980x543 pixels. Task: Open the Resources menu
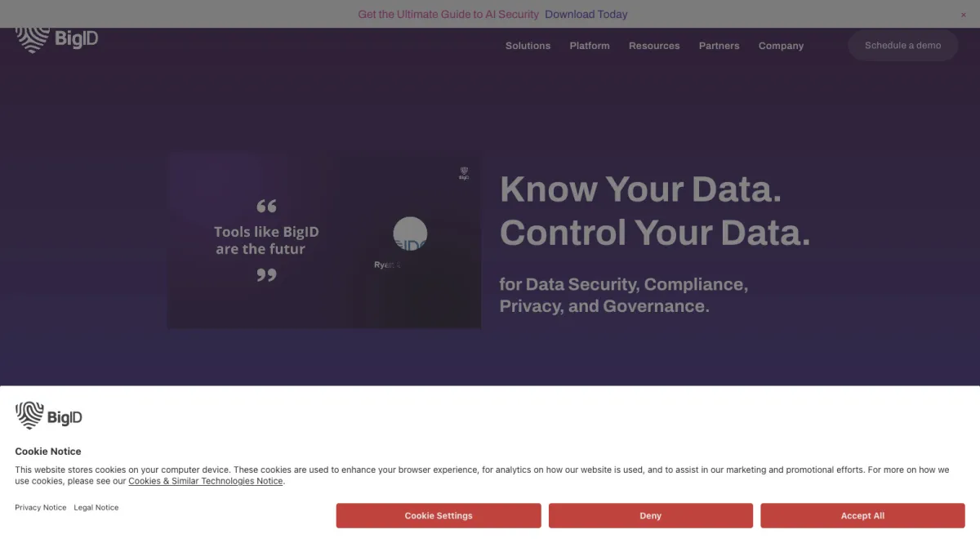(654, 46)
